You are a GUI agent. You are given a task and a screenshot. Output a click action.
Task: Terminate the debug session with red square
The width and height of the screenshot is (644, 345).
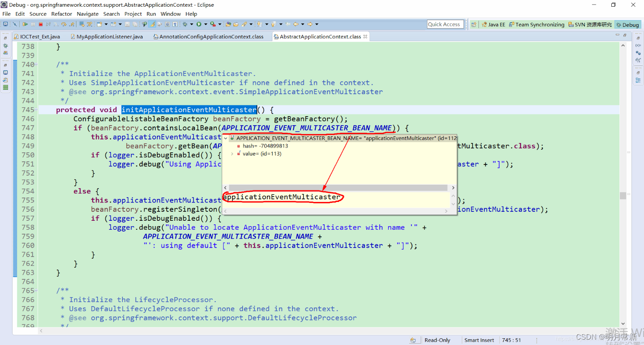click(40, 24)
